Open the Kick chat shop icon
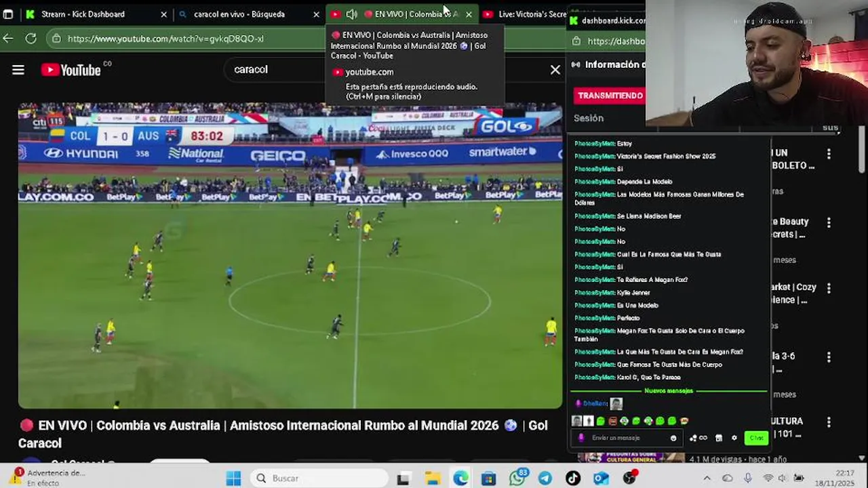 pyautogui.click(x=719, y=438)
